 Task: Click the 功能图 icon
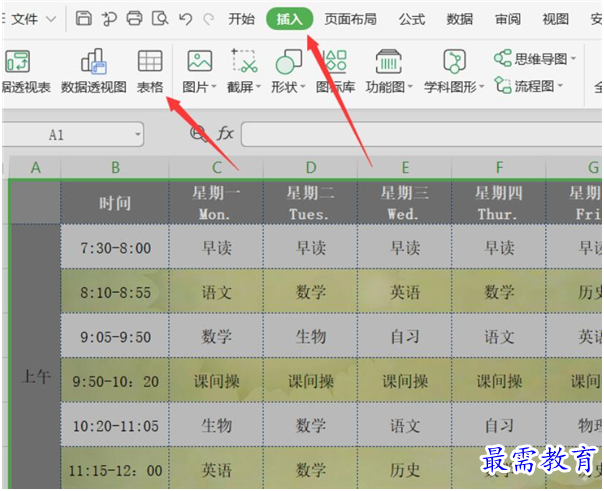click(389, 61)
